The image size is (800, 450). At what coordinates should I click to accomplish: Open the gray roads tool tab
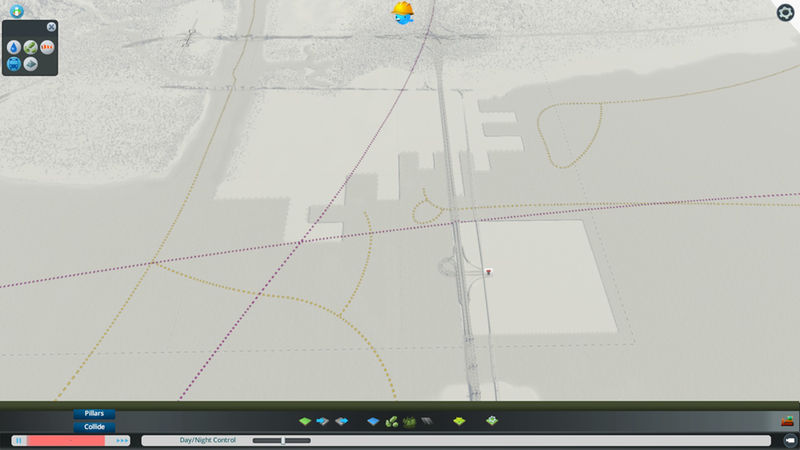point(427,422)
